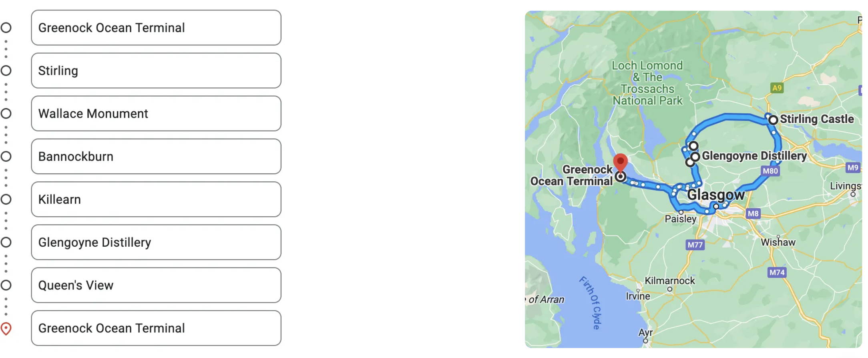The height and width of the screenshot is (358, 868).
Task: Click the first Greenock Ocean Terminal field
Action: pyautogui.click(x=156, y=28)
